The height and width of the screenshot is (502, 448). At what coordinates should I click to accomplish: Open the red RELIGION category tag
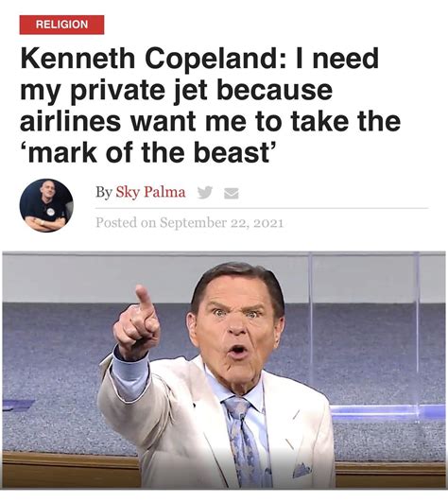pyautogui.click(x=61, y=25)
